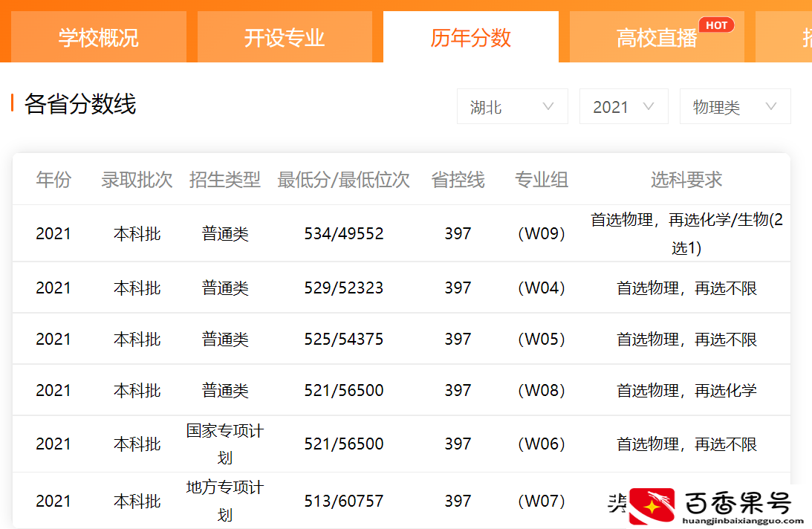Click the 专业组 column header

pyautogui.click(x=541, y=180)
